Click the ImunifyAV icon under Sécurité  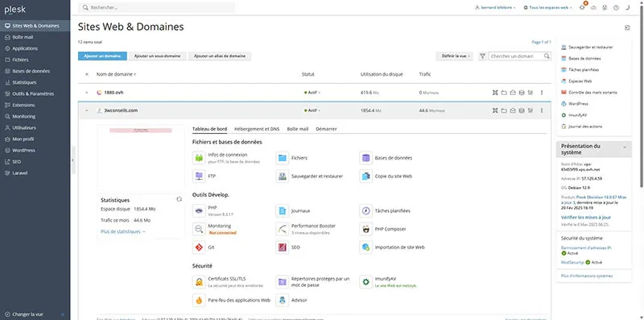pyautogui.click(x=365, y=282)
